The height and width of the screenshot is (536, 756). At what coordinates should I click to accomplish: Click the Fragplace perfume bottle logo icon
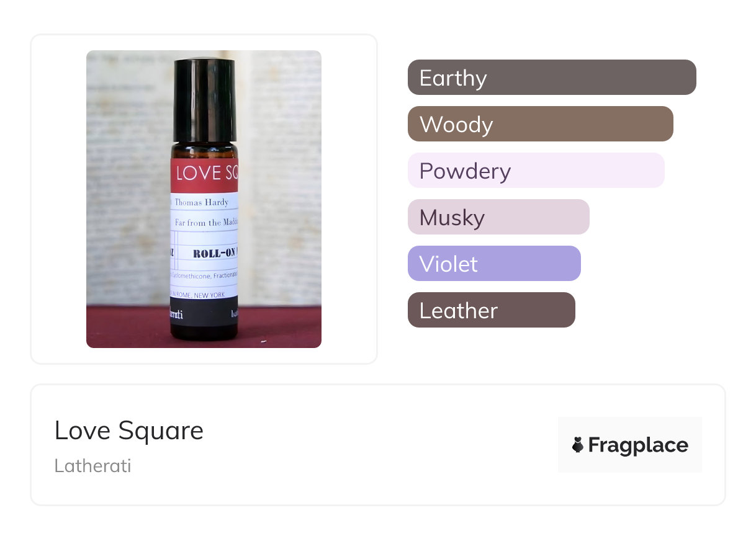(578, 445)
